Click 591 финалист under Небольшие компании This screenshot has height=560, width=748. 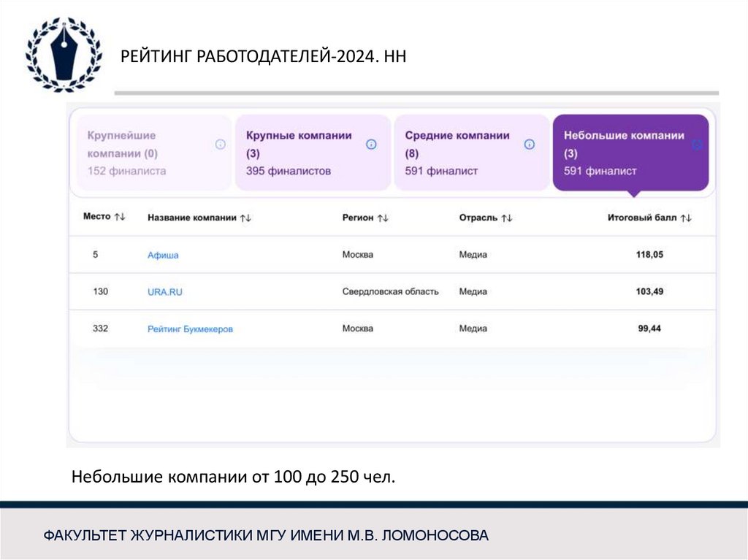tap(600, 171)
